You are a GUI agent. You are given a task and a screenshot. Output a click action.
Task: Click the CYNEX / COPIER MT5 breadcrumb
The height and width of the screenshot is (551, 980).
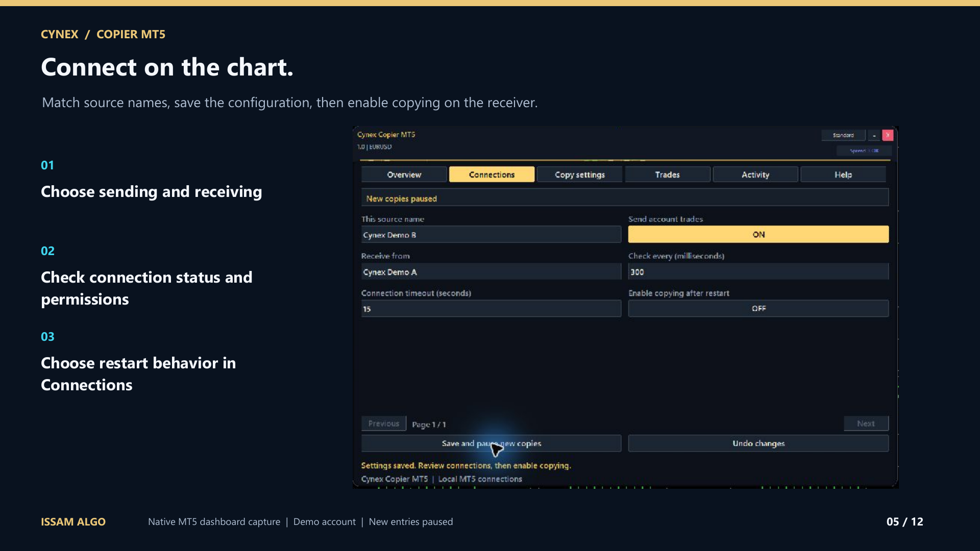point(103,34)
